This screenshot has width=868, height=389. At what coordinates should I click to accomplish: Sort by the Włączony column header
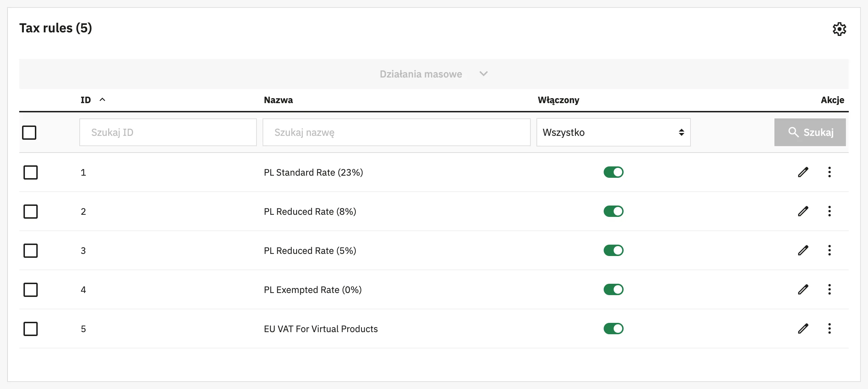click(559, 100)
